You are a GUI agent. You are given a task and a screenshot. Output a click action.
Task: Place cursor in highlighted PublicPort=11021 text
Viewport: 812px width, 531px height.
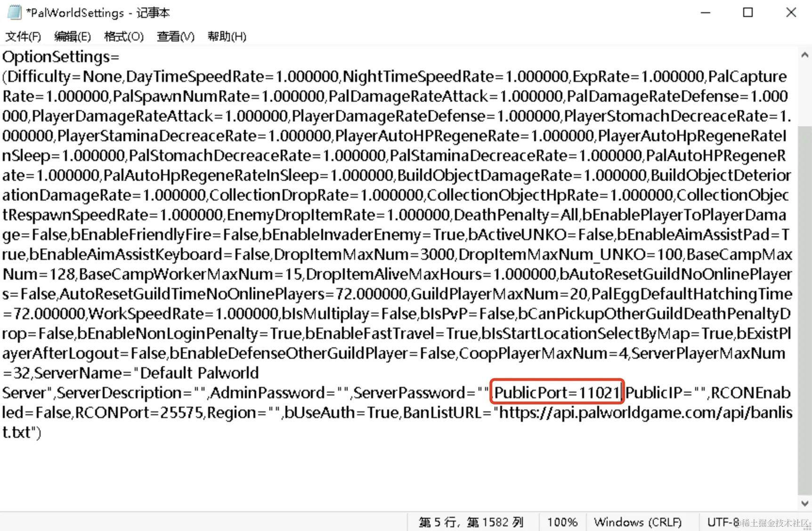coord(557,392)
